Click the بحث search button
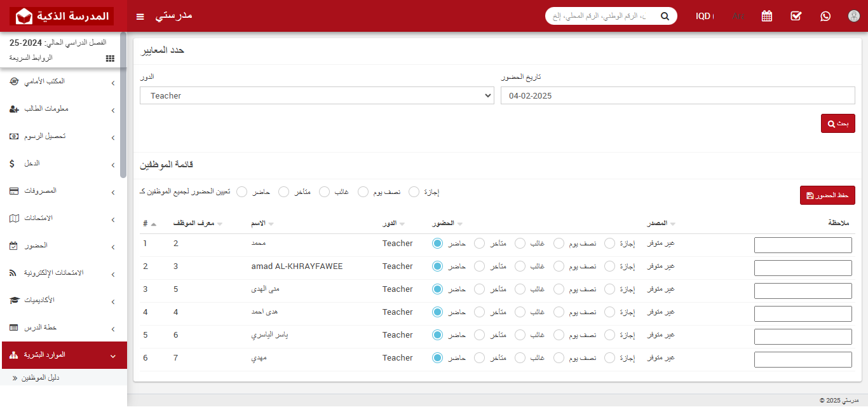The width and height of the screenshot is (868, 407). click(837, 123)
